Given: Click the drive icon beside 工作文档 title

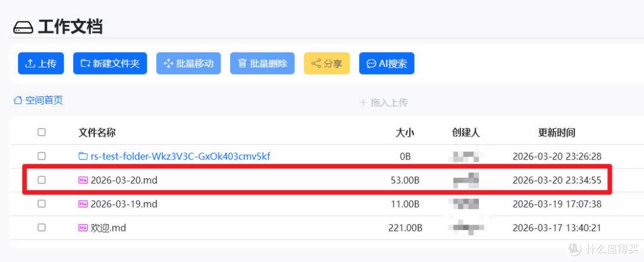Looking at the screenshot, I should [23, 27].
